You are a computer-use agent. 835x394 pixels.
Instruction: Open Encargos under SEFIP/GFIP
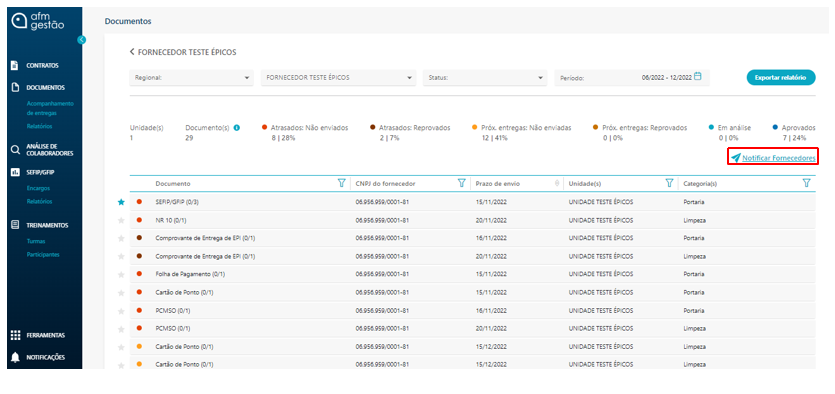[x=38, y=188]
